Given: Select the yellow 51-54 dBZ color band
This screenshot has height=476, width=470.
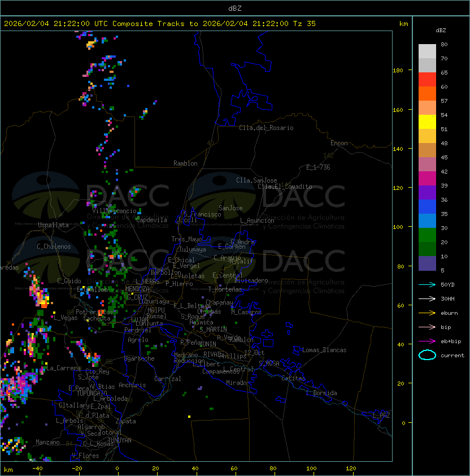Looking at the screenshot, I should click(427, 122).
